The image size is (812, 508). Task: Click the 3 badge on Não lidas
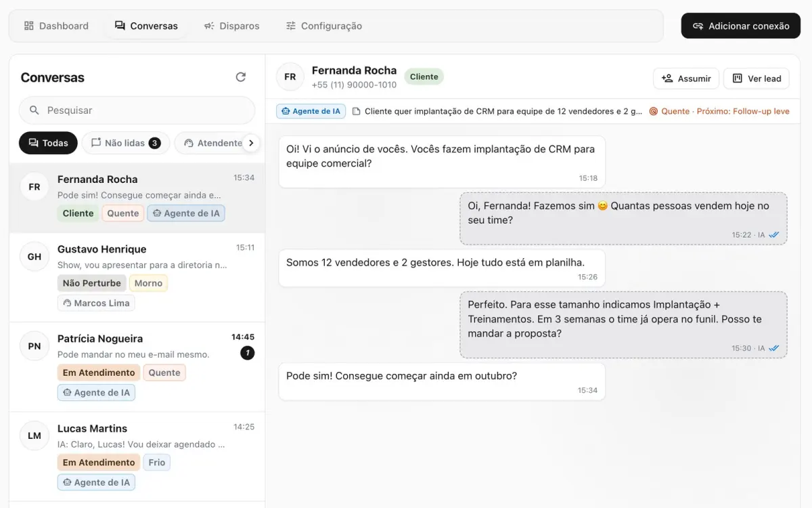[154, 143]
